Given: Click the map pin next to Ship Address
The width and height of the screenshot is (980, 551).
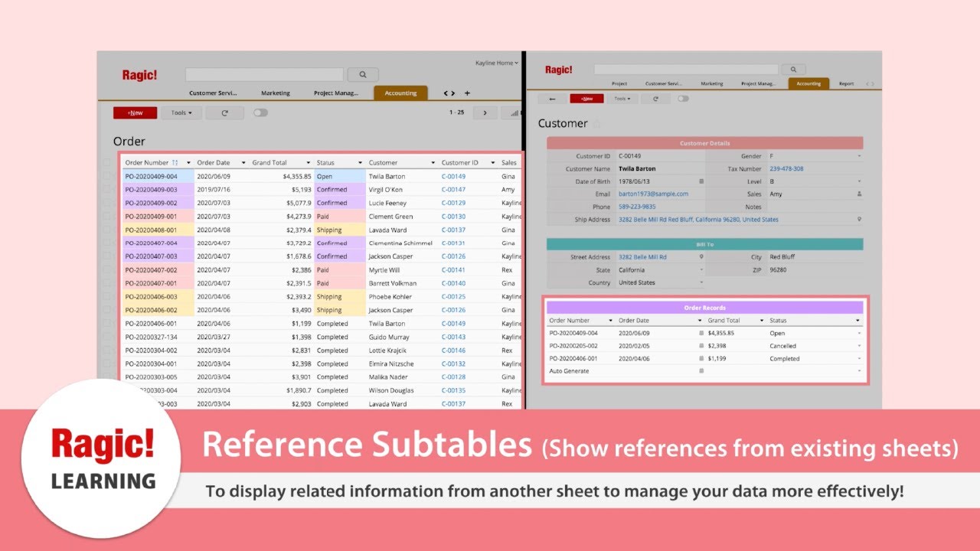Looking at the screenshot, I should 859,219.
